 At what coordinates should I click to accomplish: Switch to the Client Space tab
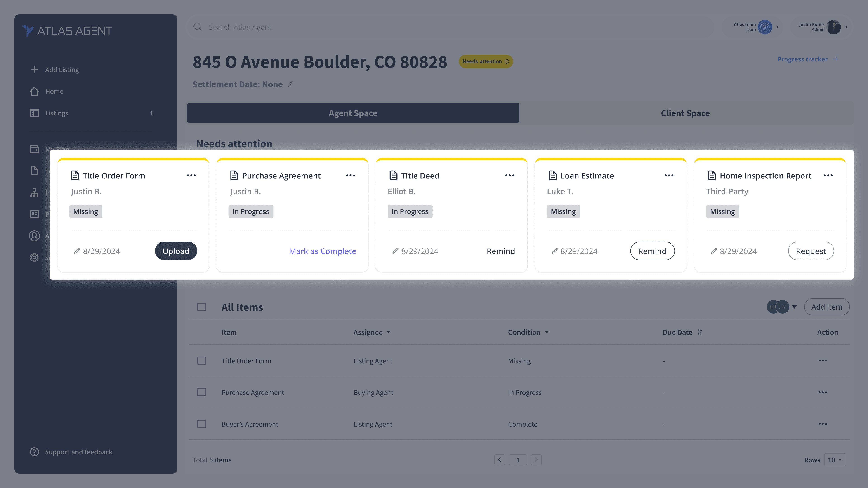(685, 113)
